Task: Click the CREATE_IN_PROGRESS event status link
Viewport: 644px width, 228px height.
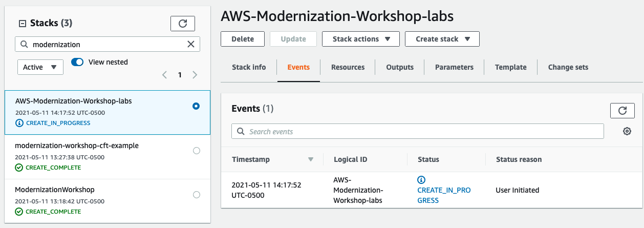Action: click(x=444, y=195)
